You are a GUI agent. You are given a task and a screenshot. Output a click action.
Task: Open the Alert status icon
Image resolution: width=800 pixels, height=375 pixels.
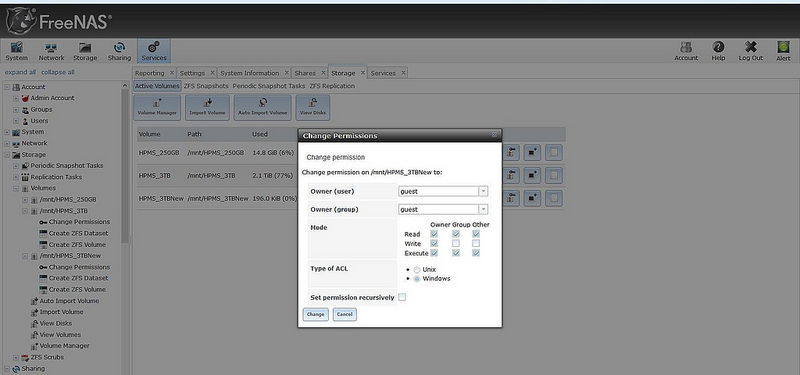point(783,51)
